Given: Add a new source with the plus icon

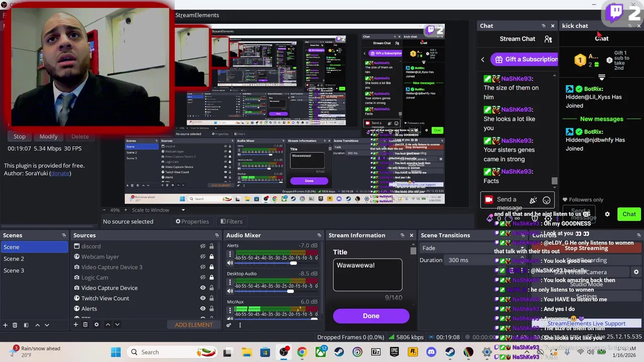Looking at the screenshot, I should [75, 325].
